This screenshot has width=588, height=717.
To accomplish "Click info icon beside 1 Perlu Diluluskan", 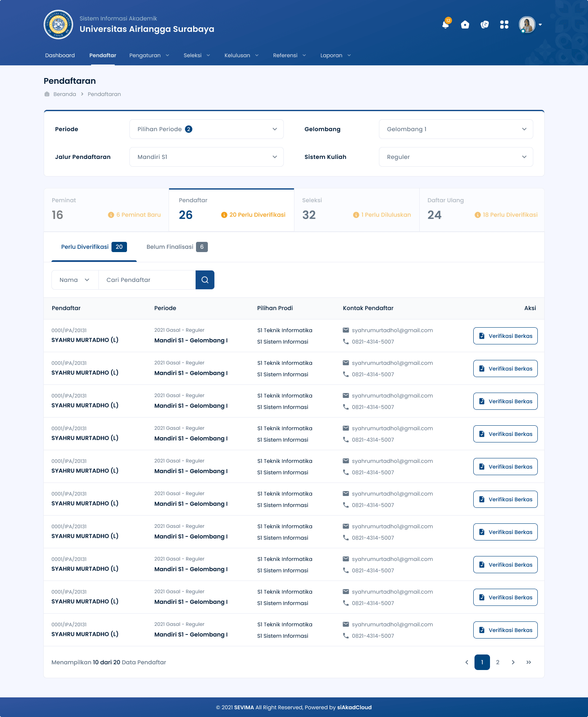I will tap(356, 215).
